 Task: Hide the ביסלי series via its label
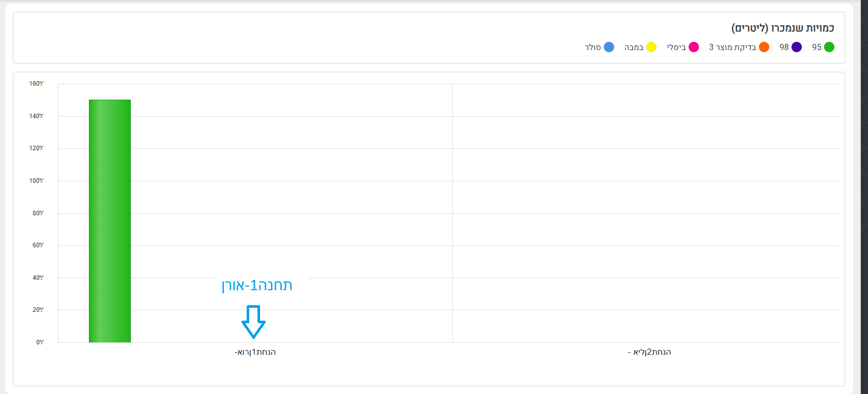[x=676, y=47]
